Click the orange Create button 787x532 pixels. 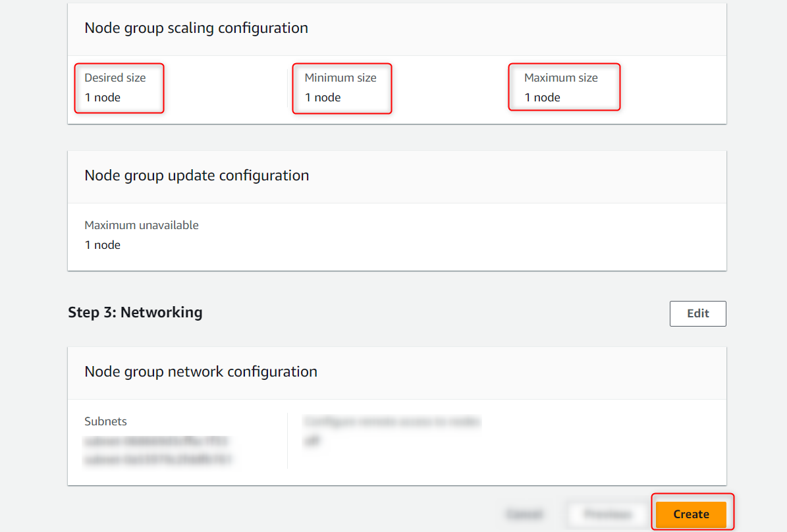point(691,514)
